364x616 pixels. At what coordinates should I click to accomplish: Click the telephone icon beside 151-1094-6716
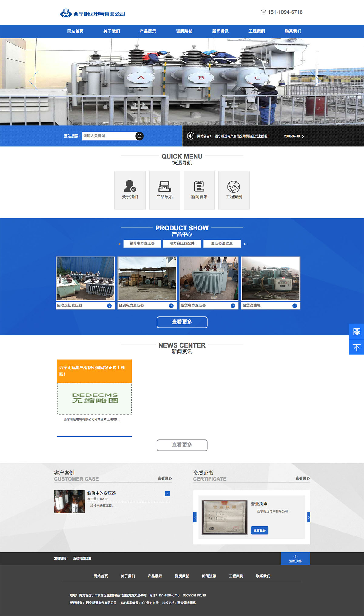tap(263, 12)
